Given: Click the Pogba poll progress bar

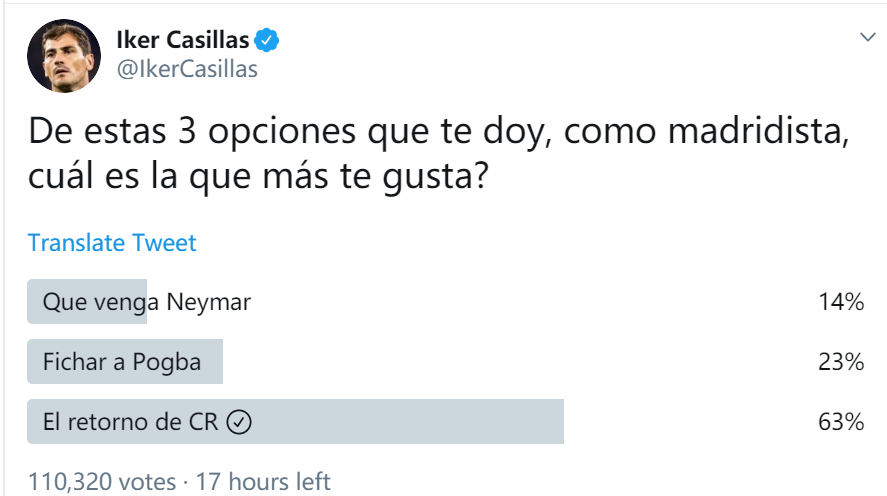Looking at the screenshot, I should click(125, 361).
